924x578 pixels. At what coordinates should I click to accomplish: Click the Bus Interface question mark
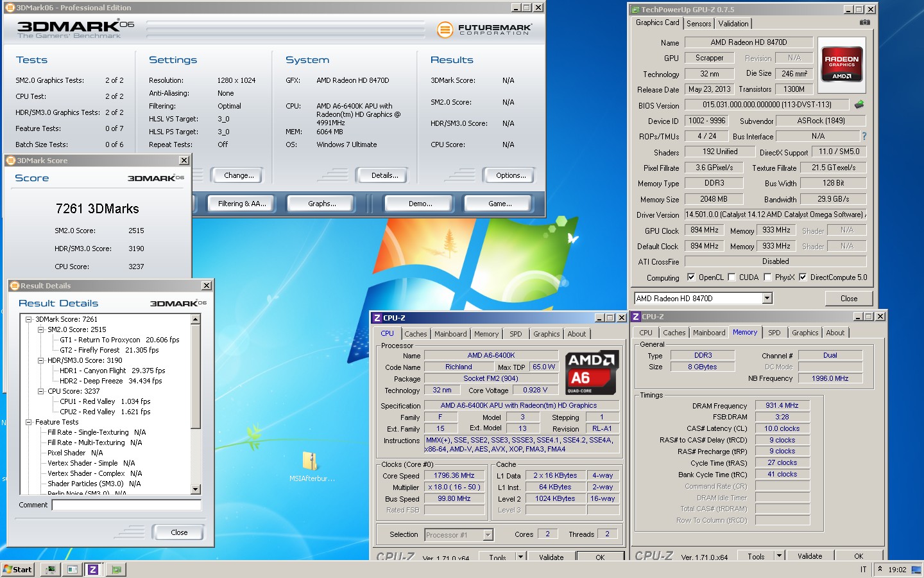(864, 136)
